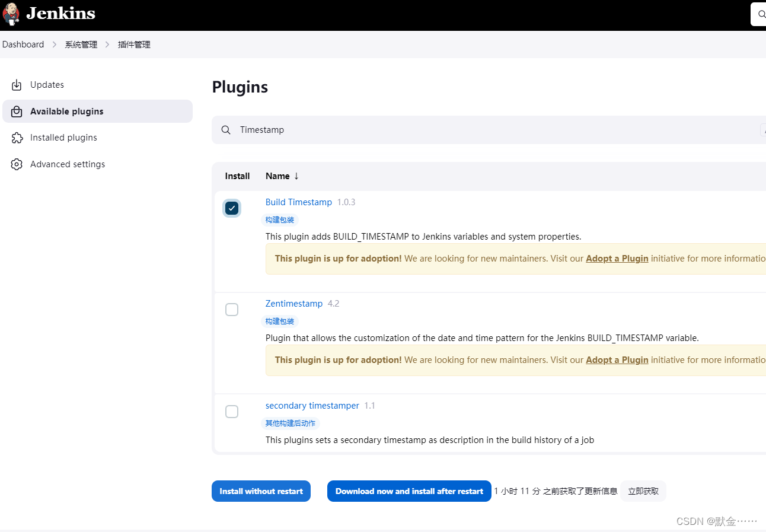Open 插件管理 breadcrumb
Viewport: 766px width, 532px height.
coord(134,44)
